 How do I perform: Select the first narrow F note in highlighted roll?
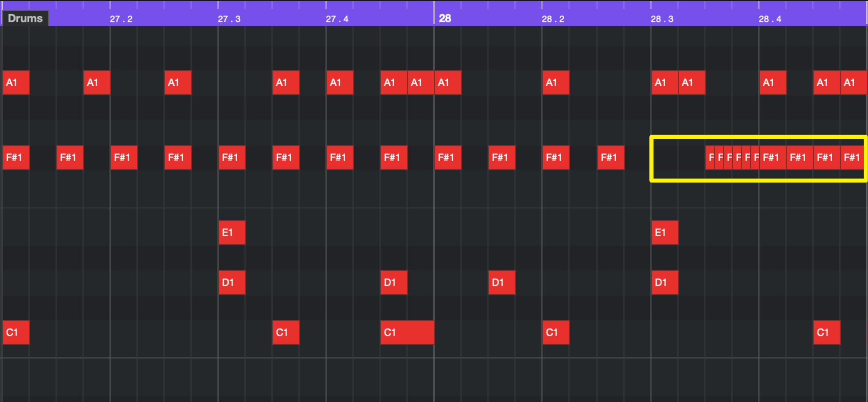click(x=710, y=157)
